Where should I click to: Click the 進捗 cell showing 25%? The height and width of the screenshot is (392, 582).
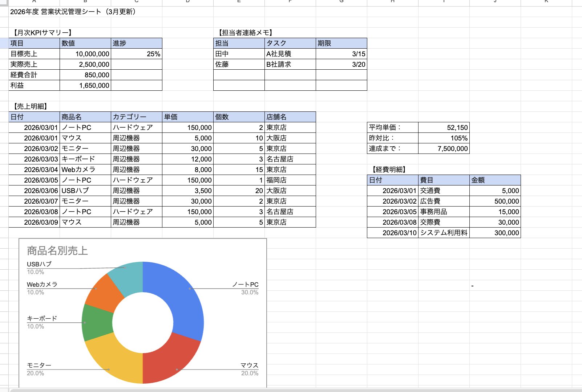[137, 54]
